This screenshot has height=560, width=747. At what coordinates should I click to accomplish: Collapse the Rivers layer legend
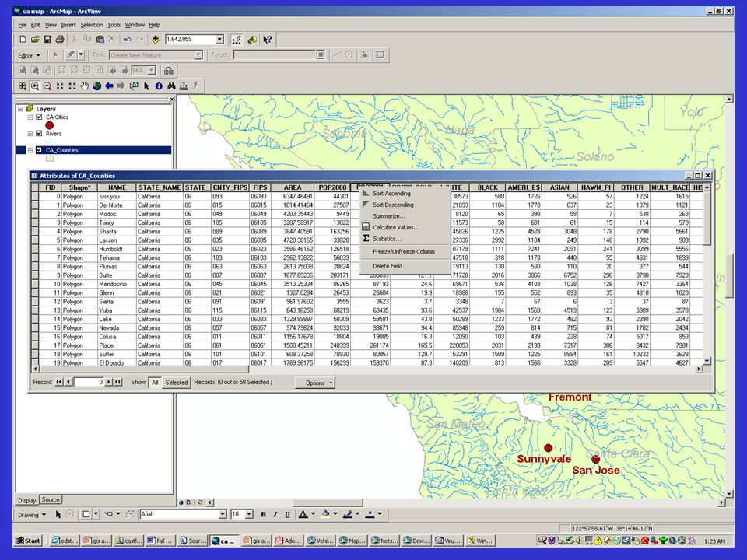[x=30, y=134]
